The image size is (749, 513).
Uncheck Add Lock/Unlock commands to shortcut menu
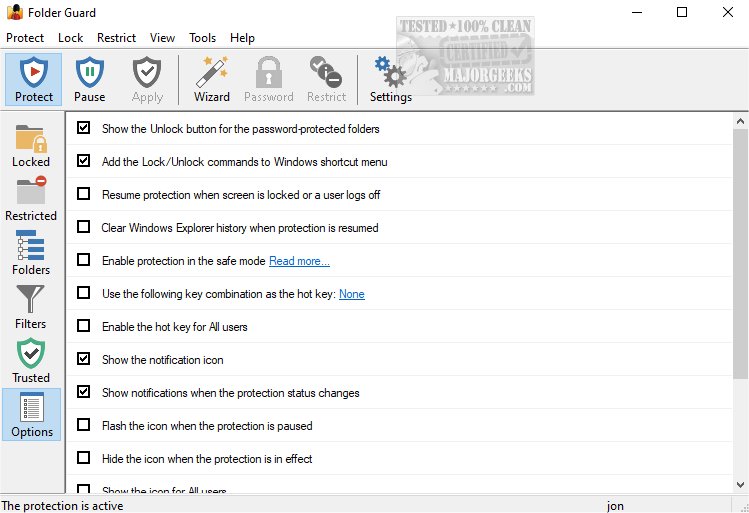84,161
